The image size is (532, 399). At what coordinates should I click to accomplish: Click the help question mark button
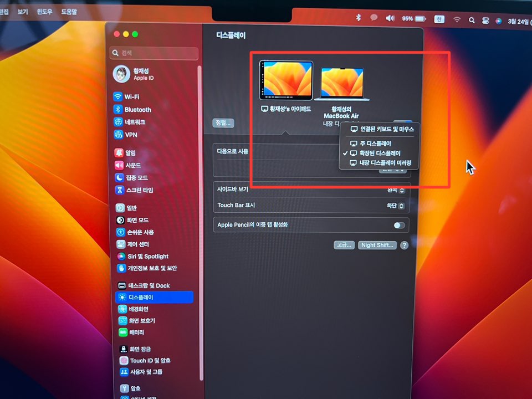(404, 245)
